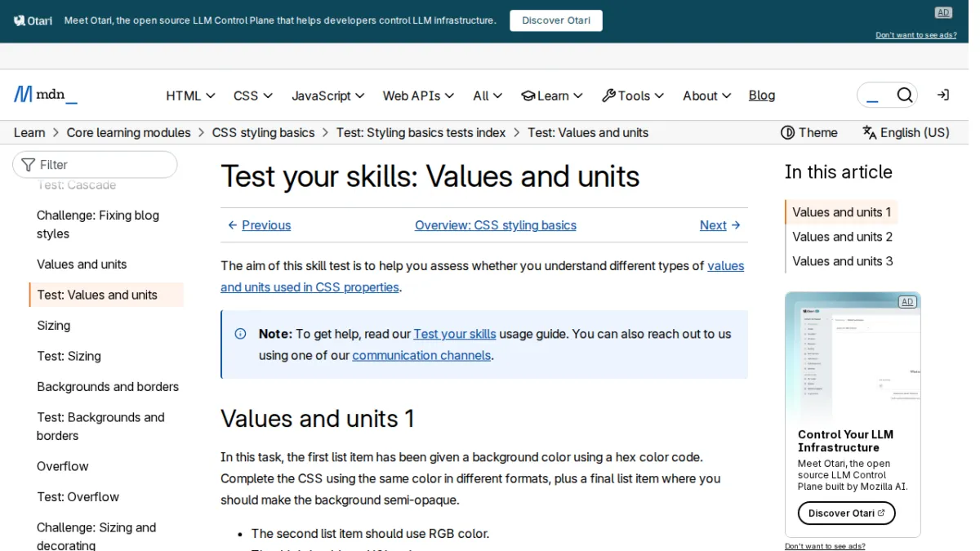Screen dimensions: 980x551
Task: Open Backgrounds and borders in sidebar
Action: coord(106,387)
